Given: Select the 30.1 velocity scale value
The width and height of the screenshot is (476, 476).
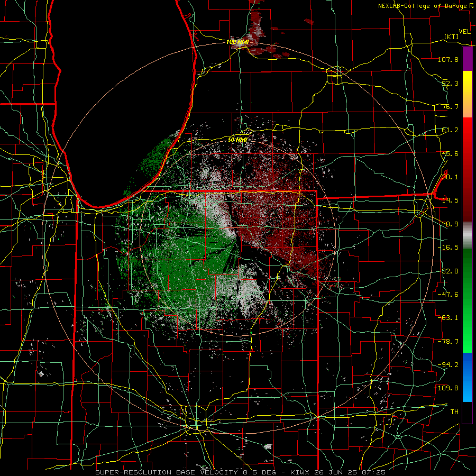Looking at the screenshot, I should point(450,177).
